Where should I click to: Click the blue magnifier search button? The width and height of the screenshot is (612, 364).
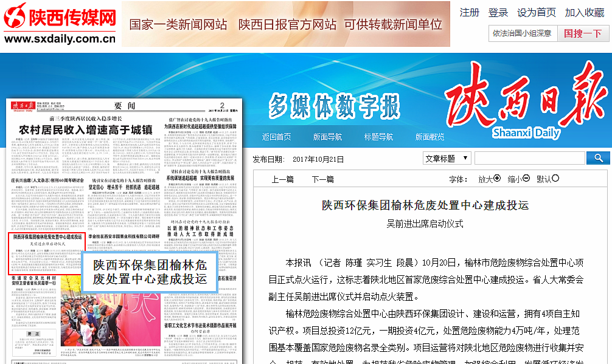[598, 158]
